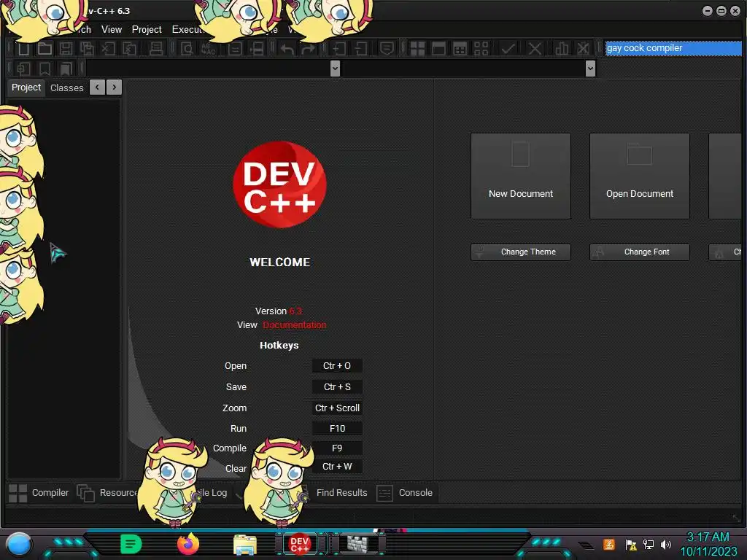
Task: Open the first class browser dropdown
Action: pos(335,69)
